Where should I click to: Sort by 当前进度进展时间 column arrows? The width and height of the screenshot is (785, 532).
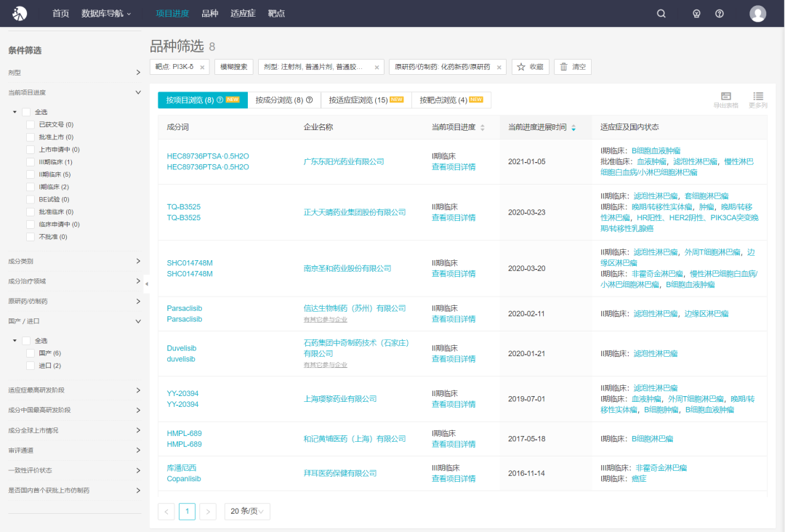[x=573, y=128]
